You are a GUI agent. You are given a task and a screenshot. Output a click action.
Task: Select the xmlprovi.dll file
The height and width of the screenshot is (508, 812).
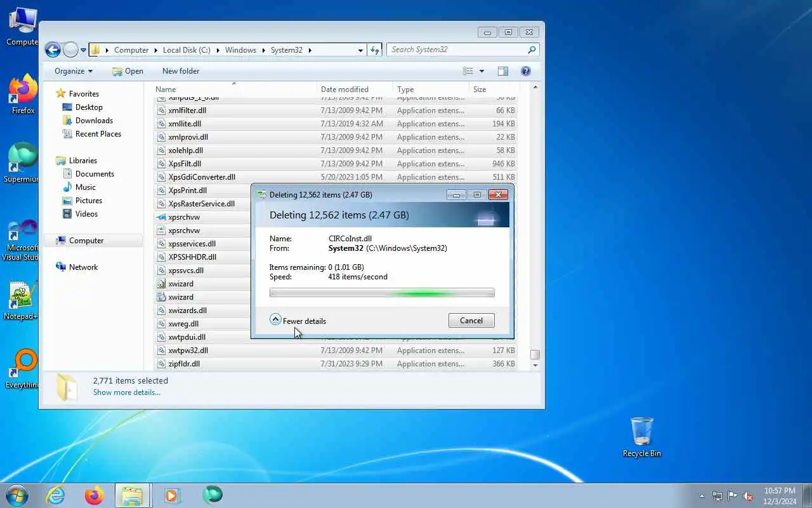[x=336, y=137]
